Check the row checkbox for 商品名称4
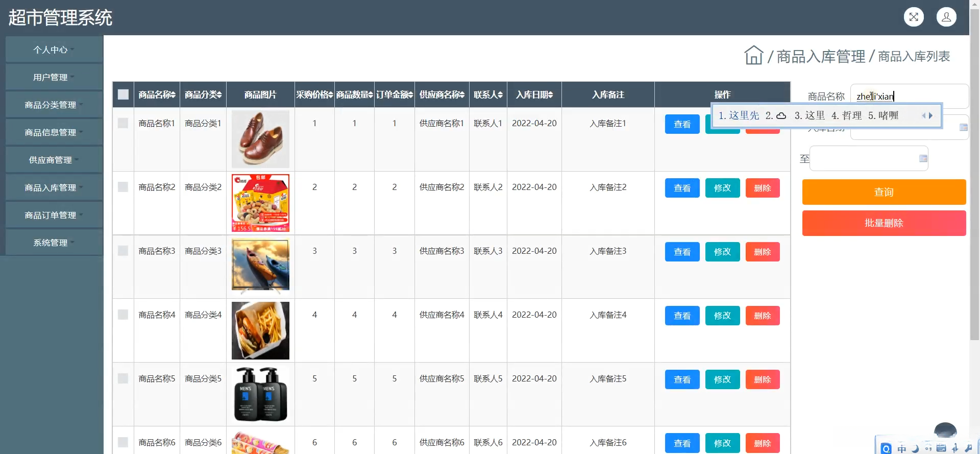Screen dimensions: 980x454 click(123, 315)
